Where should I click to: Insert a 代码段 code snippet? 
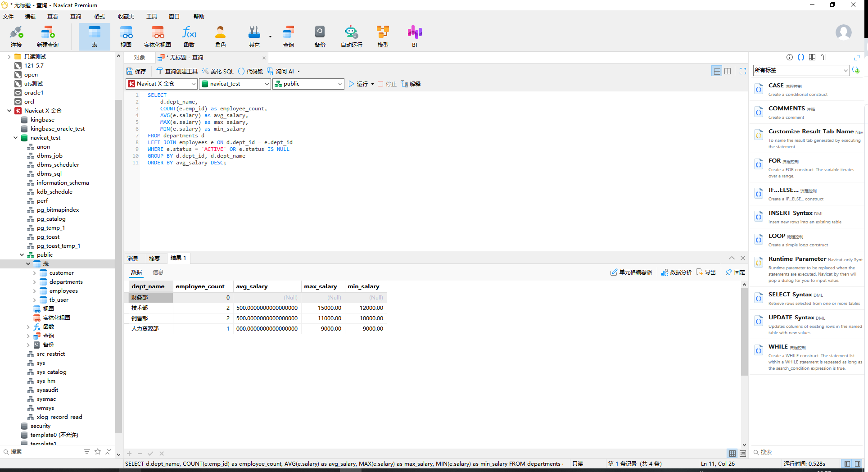coord(251,71)
